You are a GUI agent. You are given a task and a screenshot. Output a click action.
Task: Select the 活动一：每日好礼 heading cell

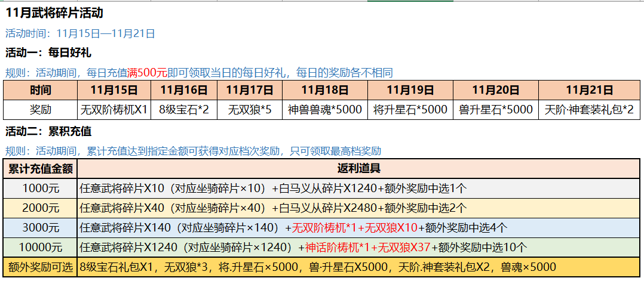click(x=48, y=53)
